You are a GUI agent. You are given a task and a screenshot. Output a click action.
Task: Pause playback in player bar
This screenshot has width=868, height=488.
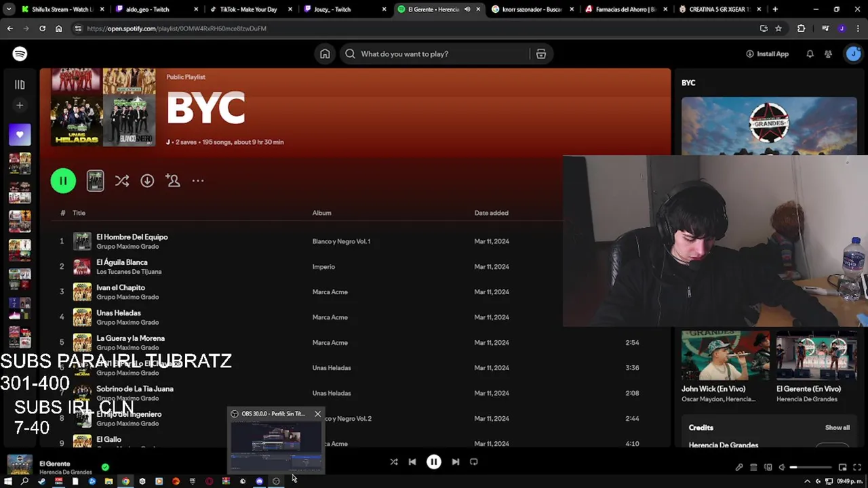tap(434, 462)
